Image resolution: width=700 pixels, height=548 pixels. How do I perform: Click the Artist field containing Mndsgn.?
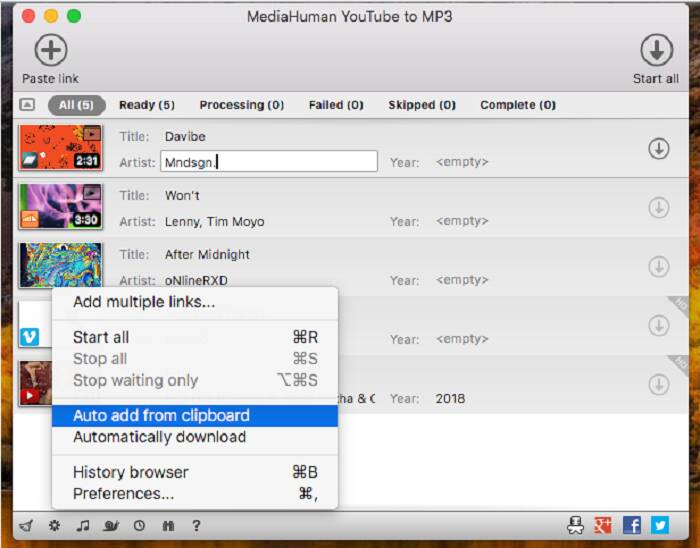(x=269, y=162)
